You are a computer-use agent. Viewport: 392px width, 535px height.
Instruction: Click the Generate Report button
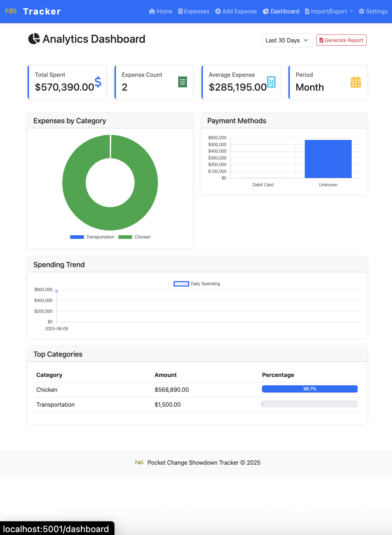pos(341,40)
